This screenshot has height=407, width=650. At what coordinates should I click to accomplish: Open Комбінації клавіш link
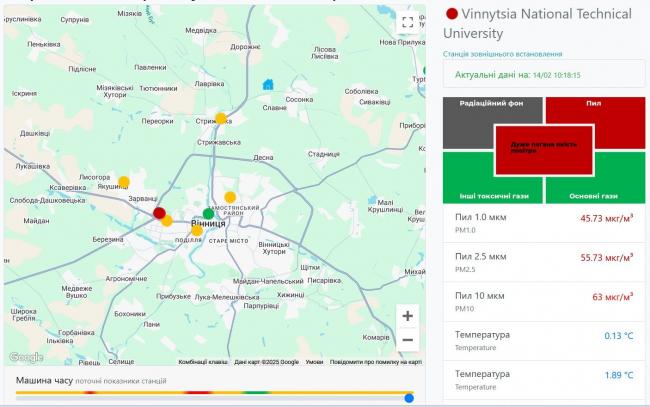click(203, 362)
